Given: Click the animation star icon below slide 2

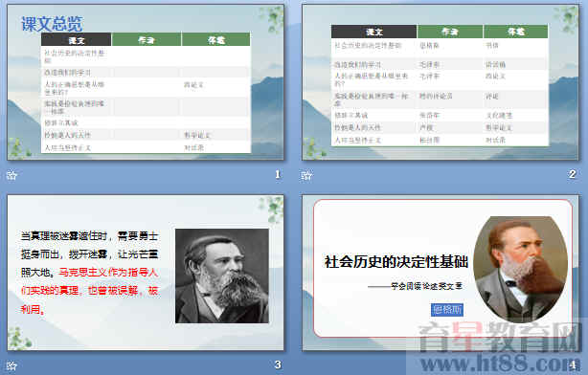Looking at the screenshot, I should pyautogui.click(x=306, y=175).
